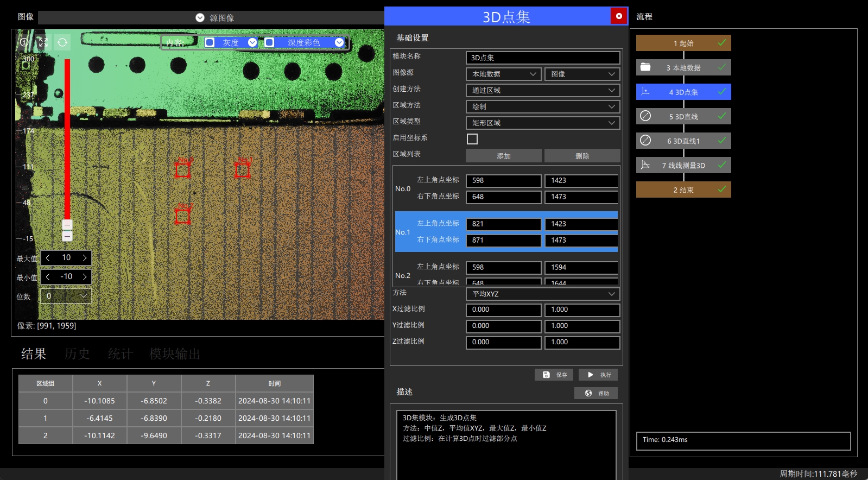The image size is (868, 480).
Task: Switch to the 模块输出 tab
Action: coord(175,354)
